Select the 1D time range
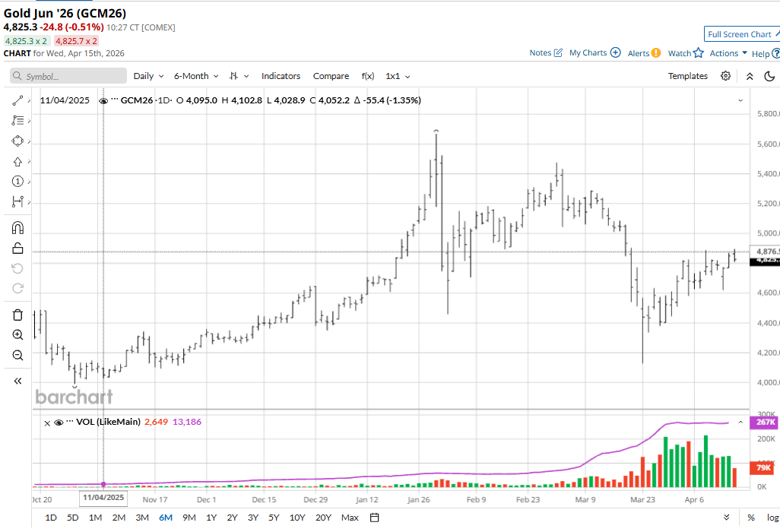 click(x=51, y=518)
